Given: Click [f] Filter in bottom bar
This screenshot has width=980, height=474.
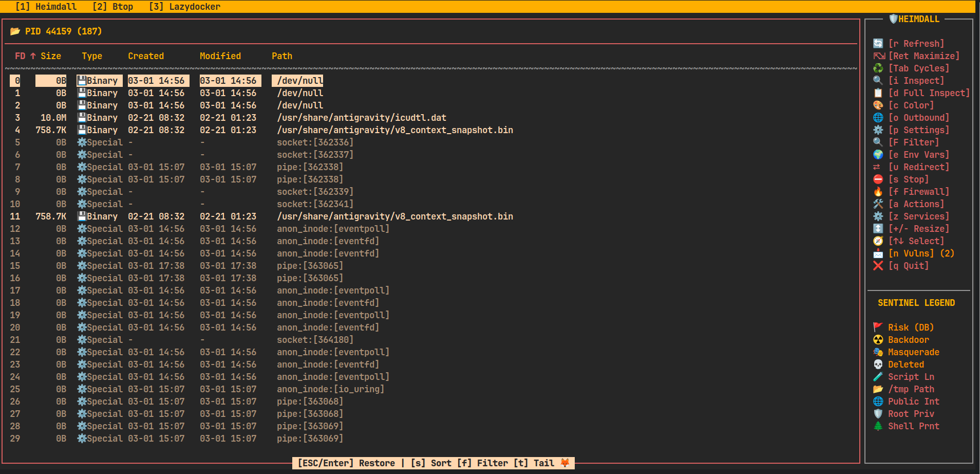Looking at the screenshot, I should (x=482, y=463).
